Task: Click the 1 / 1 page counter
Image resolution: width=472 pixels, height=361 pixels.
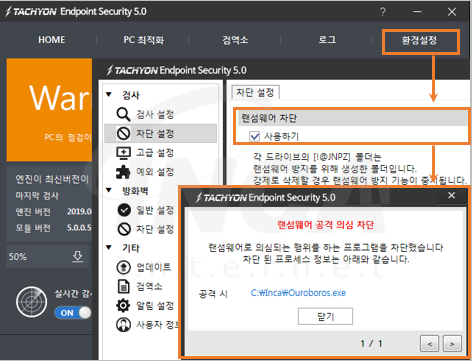Action: pyautogui.click(x=371, y=344)
